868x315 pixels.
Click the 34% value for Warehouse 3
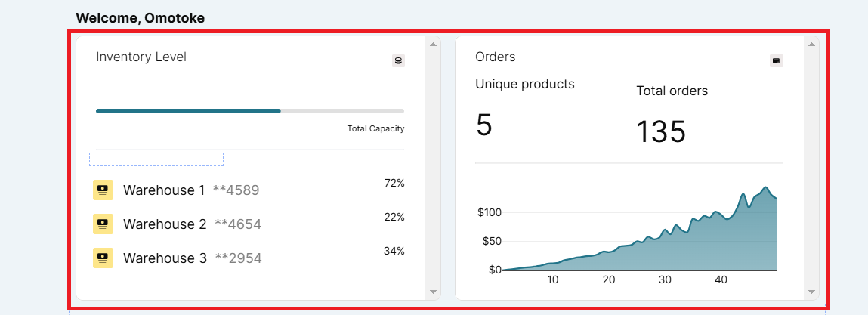point(394,251)
